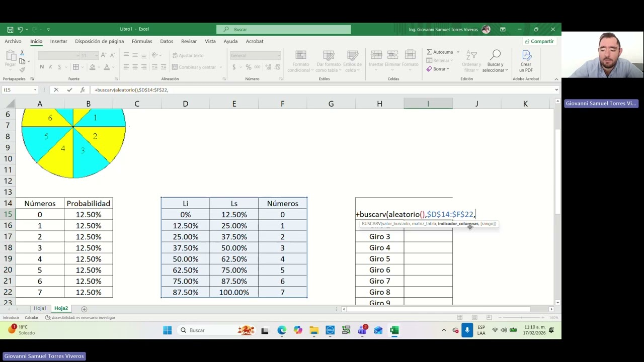This screenshot has height=362, width=644.
Task: Switch to Normal view in status bar
Action: 460,318
